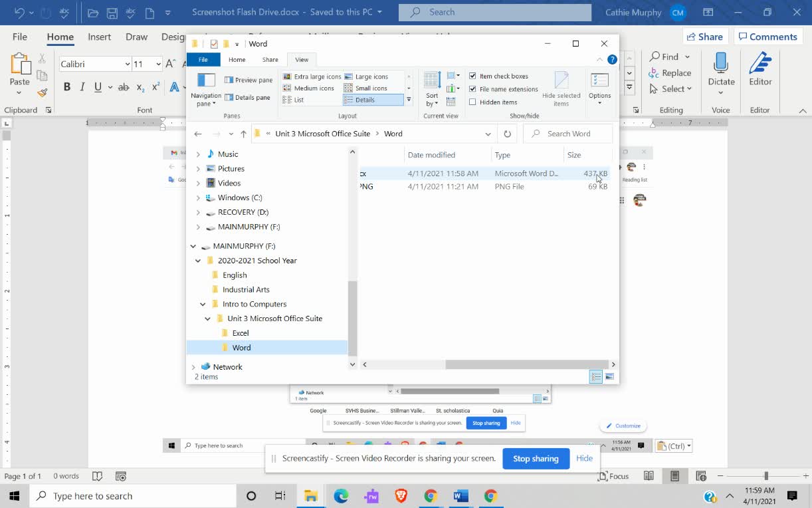Screen dimensions: 812x508
Task: Toggle the Preview pane
Action: pyautogui.click(x=249, y=80)
